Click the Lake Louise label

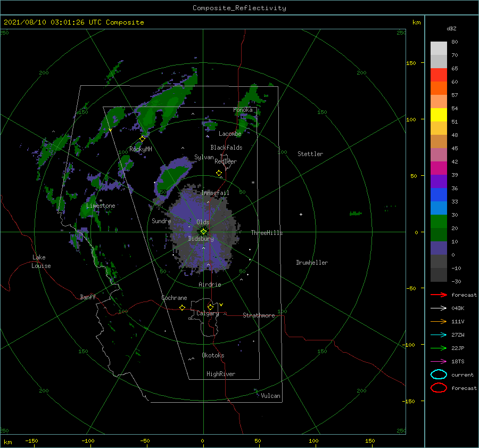41,262
